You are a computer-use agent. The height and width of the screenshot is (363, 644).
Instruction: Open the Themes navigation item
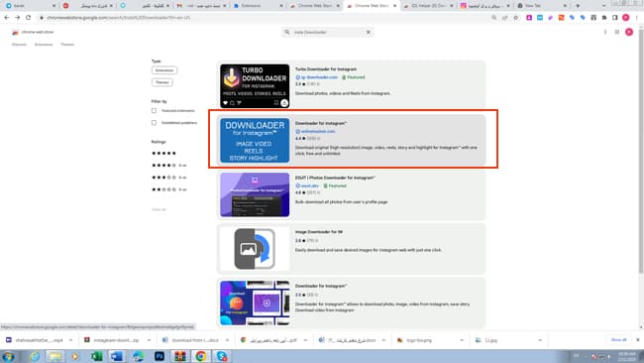pos(67,45)
